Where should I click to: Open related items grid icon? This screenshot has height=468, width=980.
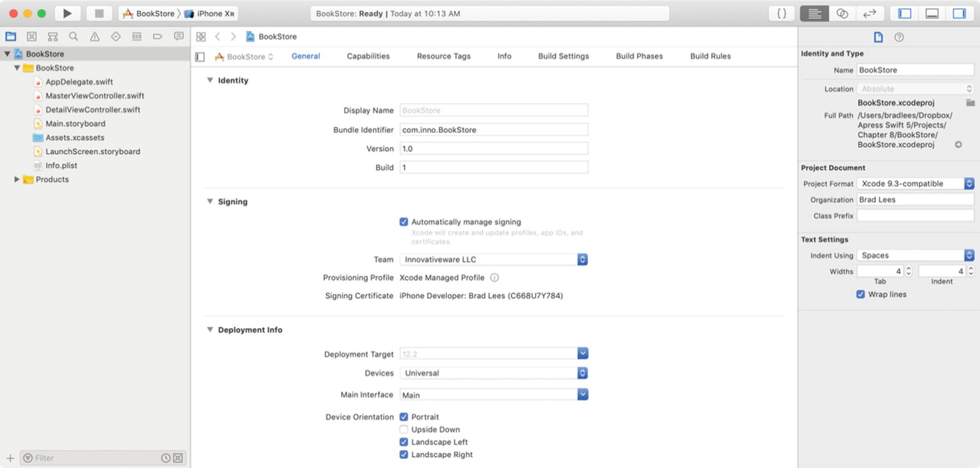pyautogui.click(x=201, y=36)
